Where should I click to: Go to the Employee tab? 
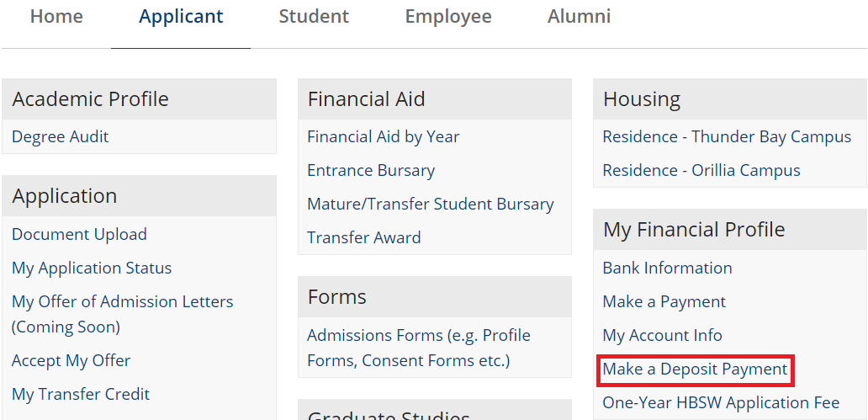click(447, 17)
